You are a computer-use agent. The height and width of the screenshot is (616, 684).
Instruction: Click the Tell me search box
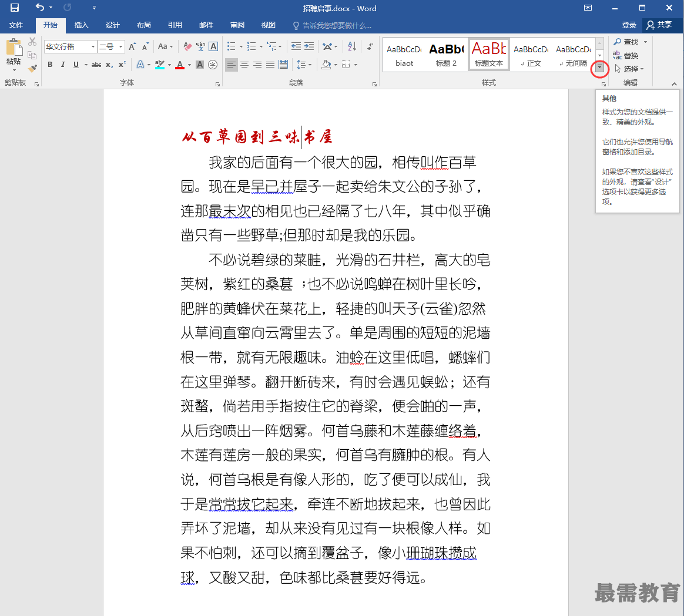[x=332, y=25]
